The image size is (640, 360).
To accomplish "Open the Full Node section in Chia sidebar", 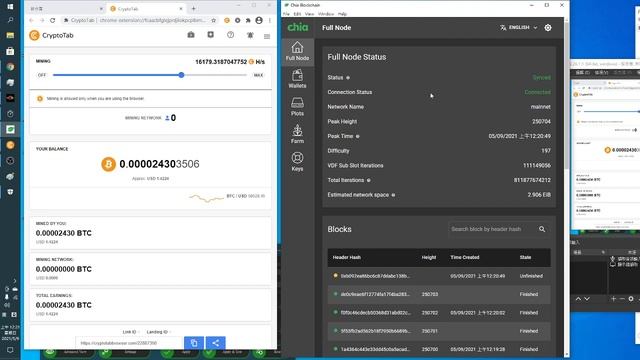I will tap(297, 51).
